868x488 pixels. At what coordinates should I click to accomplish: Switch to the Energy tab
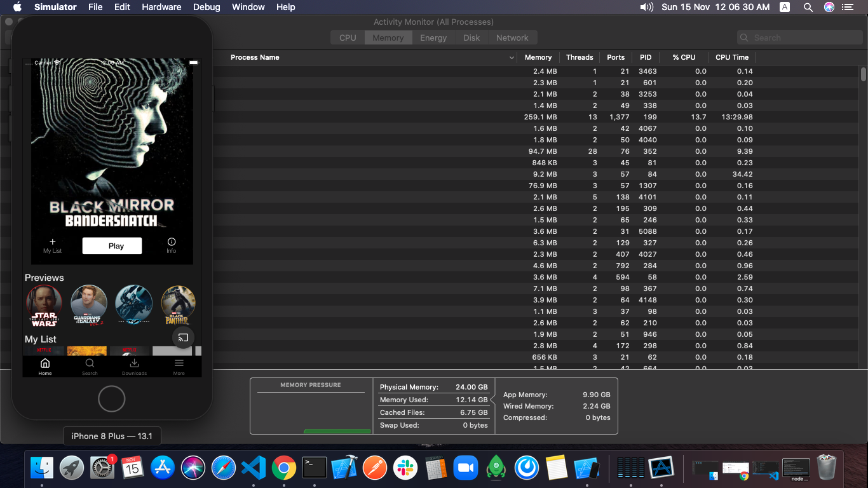point(433,37)
